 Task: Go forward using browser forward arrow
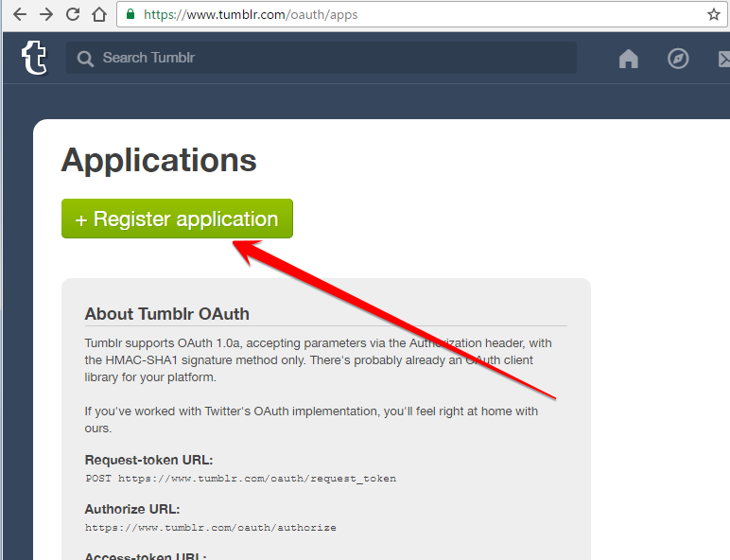pyautogui.click(x=46, y=14)
